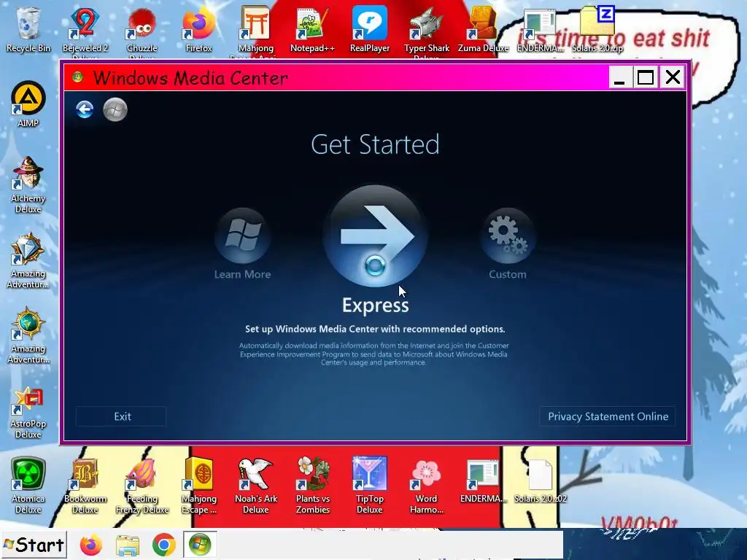This screenshot has width=747, height=560.
Task: Click Media Center taskbar button
Action: click(200, 545)
